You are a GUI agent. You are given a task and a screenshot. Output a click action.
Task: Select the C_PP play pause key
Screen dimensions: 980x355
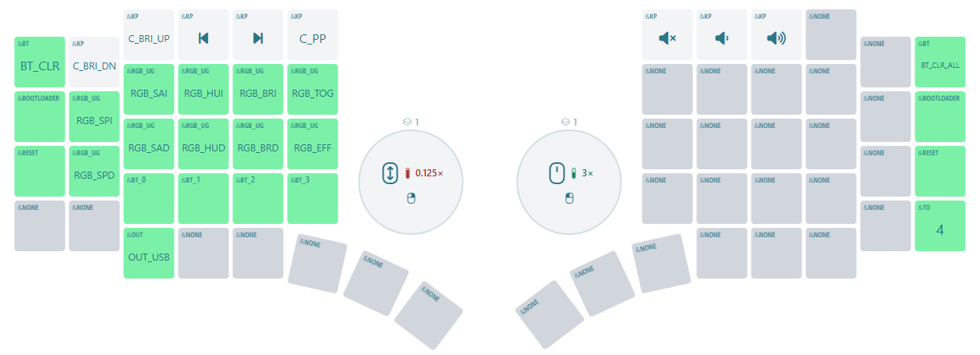(313, 34)
